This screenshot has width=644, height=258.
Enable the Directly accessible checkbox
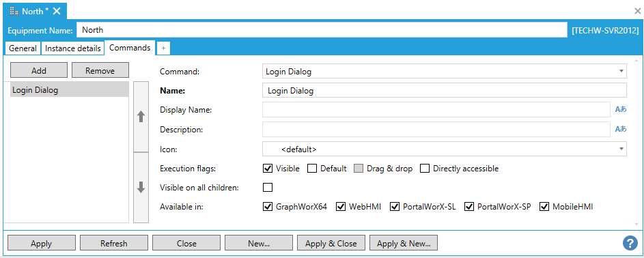[x=425, y=169]
